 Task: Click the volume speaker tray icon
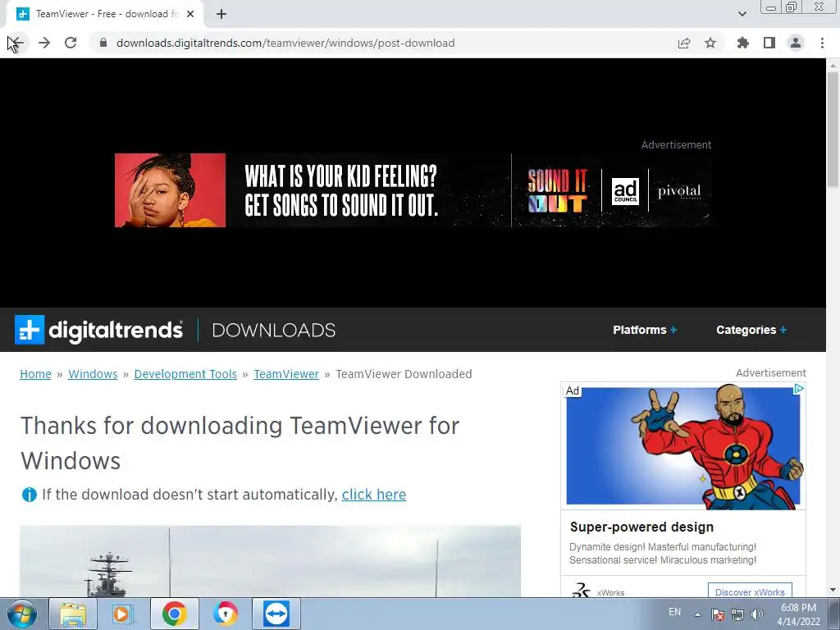(x=757, y=614)
